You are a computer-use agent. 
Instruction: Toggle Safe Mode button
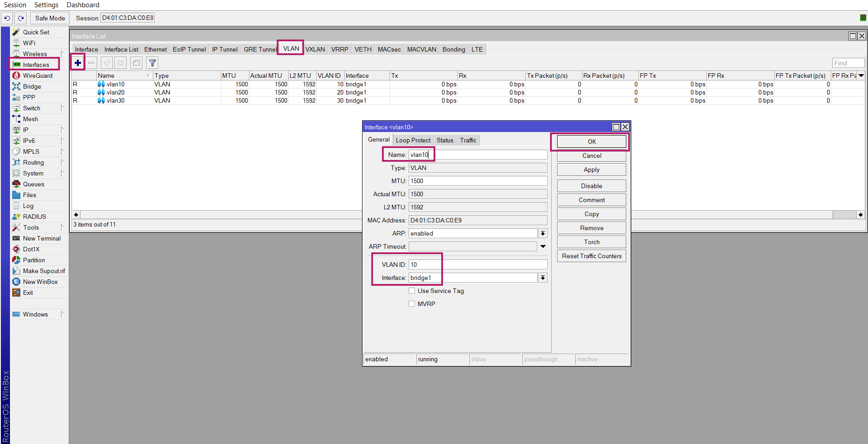[x=50, y=18]
